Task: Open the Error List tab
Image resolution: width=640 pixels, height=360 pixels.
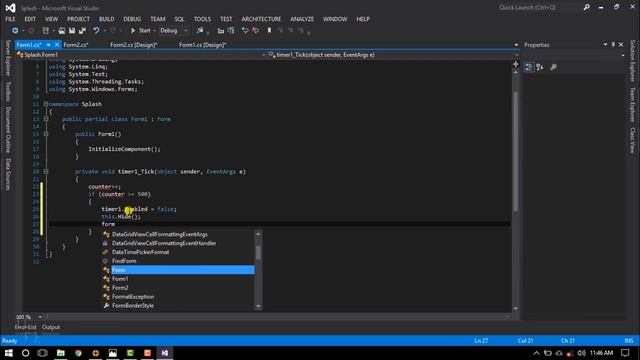Action: (26, 327)
